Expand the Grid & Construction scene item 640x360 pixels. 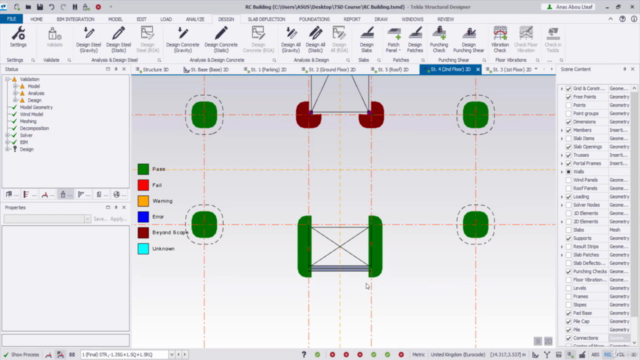coord(562,89)
